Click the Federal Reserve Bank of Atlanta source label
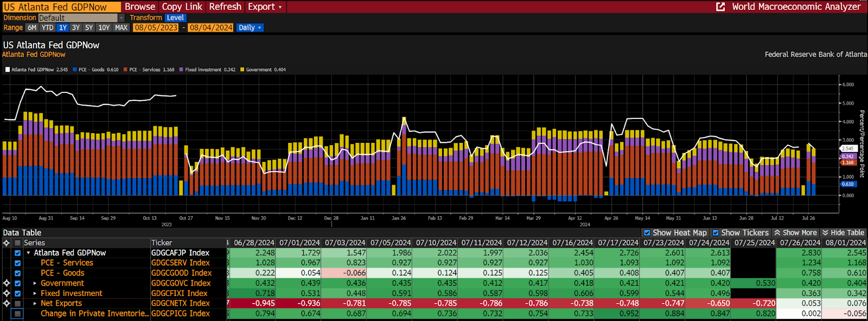Screen dimensions: 868x321 [815, 54]
